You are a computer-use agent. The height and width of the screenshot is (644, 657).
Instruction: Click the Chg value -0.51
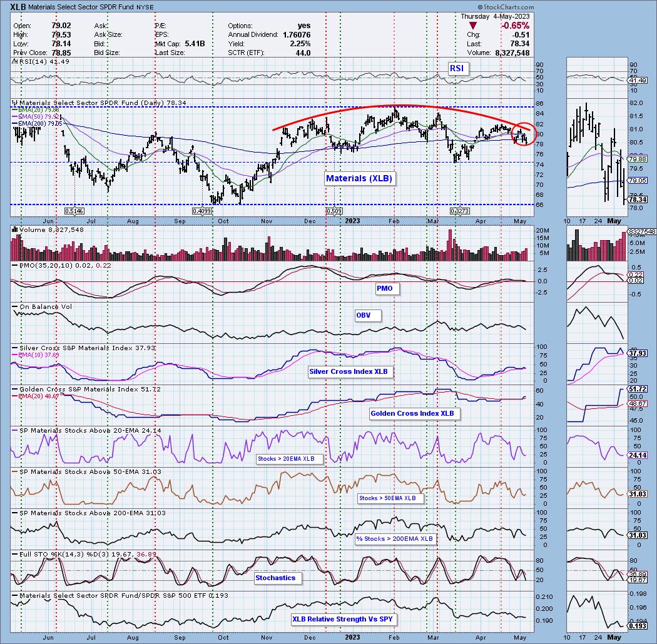click(x=521, y=35)
